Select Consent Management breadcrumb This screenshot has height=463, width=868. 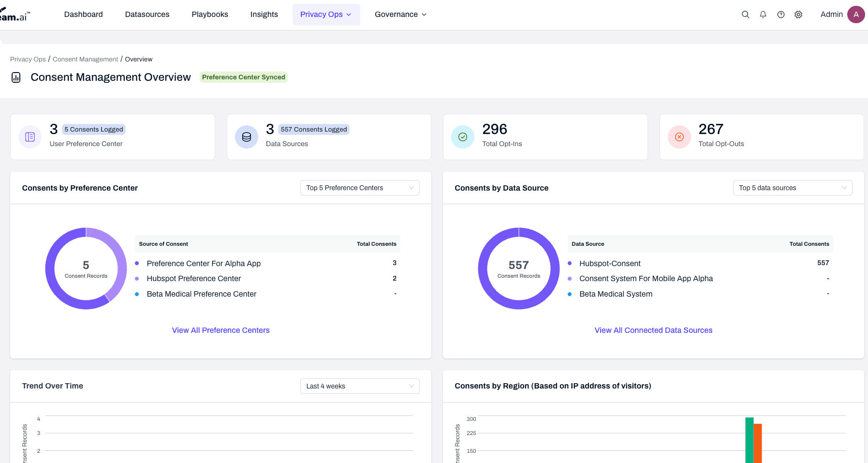(85, 59)
